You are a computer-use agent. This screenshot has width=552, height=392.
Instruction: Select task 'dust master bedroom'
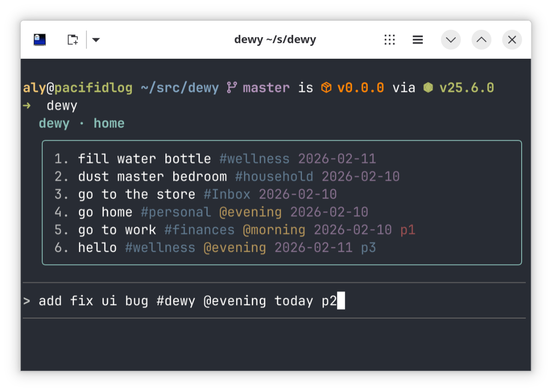tap(153, 176)
